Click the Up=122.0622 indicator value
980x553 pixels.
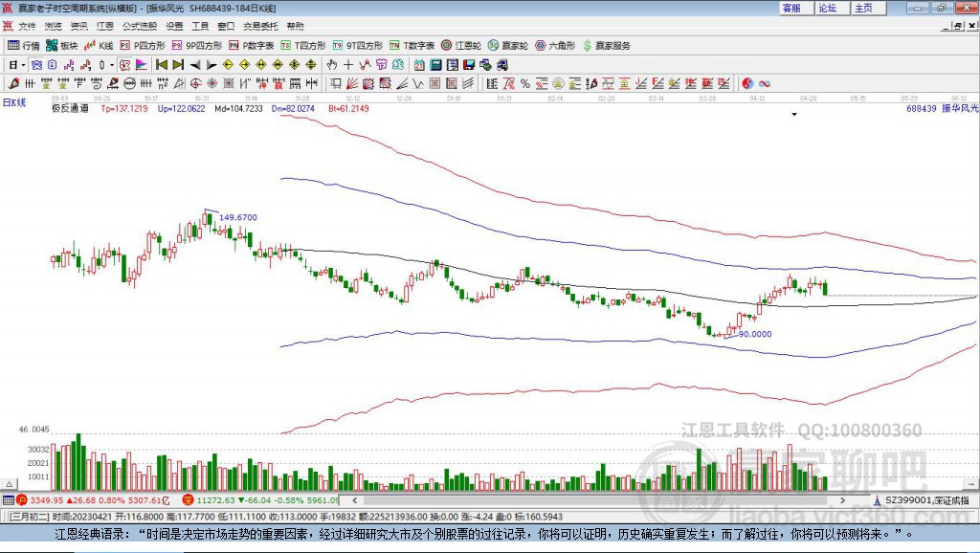click(181, 108)
